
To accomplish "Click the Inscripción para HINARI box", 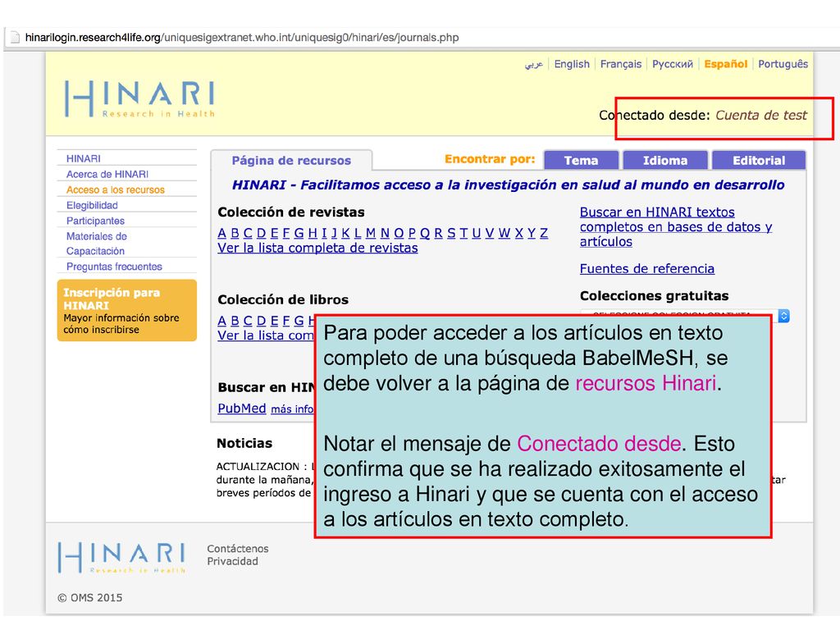I will click(x=127, y=310).
